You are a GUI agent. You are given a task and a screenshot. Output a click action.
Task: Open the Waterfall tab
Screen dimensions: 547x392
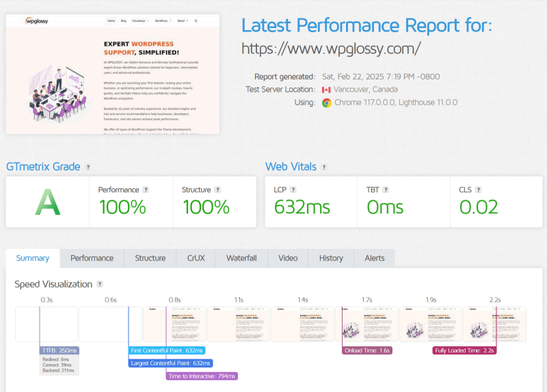[241, 259]
